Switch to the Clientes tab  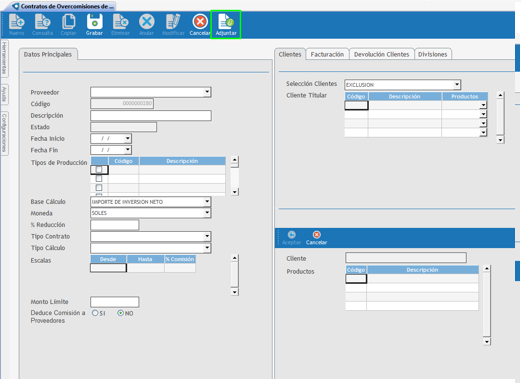(290, 54)
